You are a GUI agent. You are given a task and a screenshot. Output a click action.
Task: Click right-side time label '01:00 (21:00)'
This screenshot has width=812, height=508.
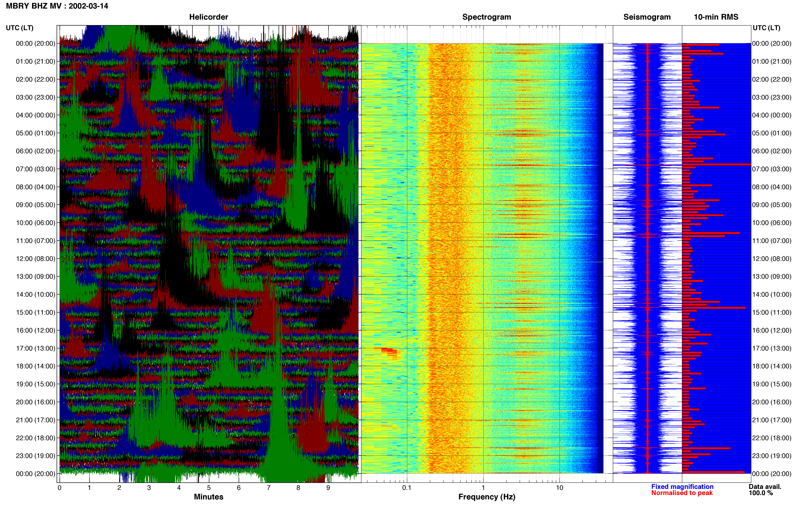click(x=772, y=61)
